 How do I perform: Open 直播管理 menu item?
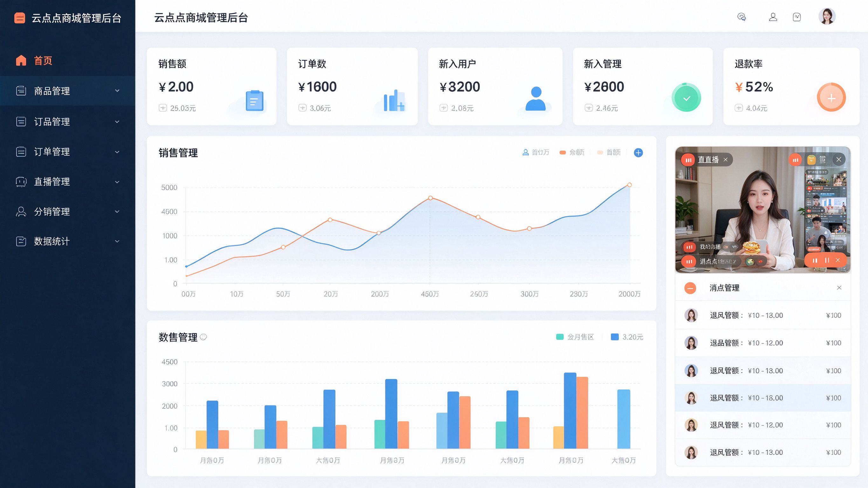point(67,182)
